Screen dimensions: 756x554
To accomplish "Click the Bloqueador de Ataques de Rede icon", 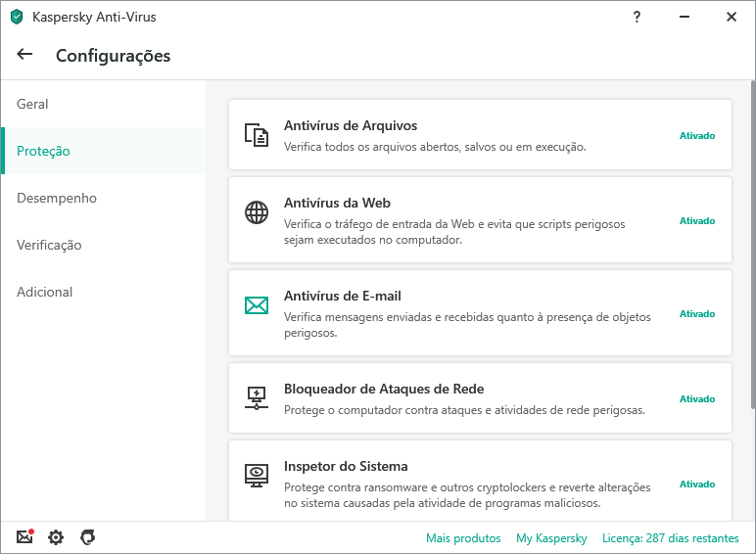I will 257,398.
